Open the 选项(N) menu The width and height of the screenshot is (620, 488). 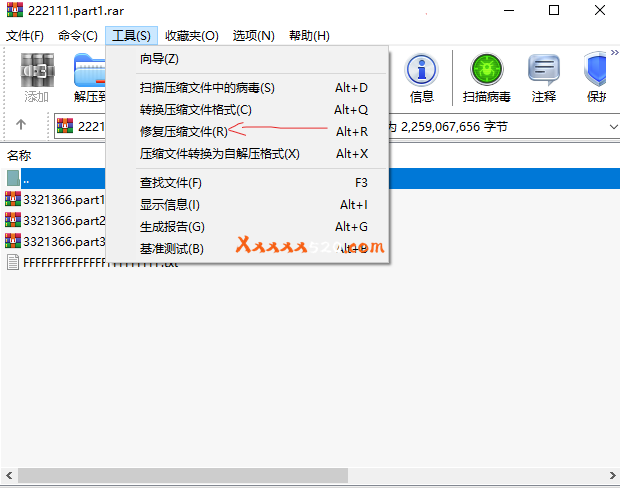tap(253, 36)
